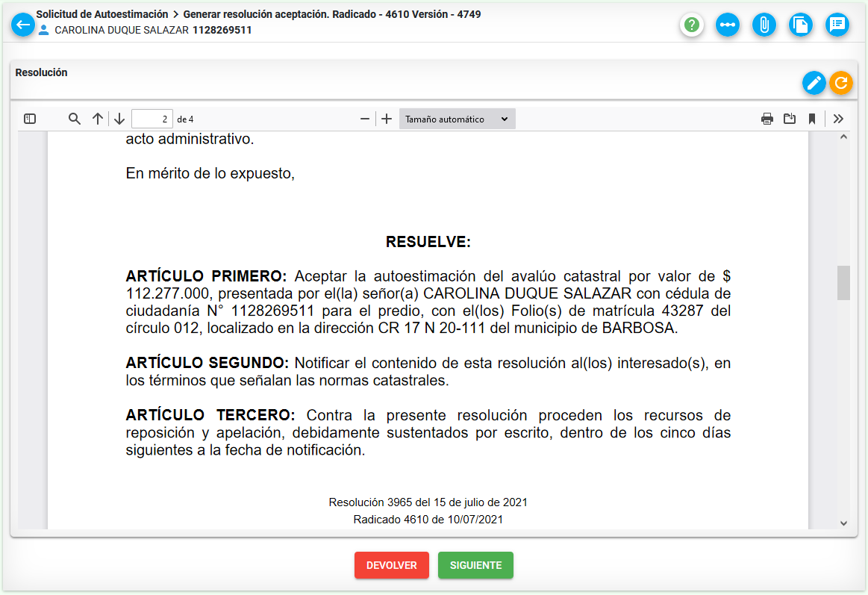The width and height of the screenshot is (868, 595).
Task: Click the Resolución panel title
Action: pos(42,72)
